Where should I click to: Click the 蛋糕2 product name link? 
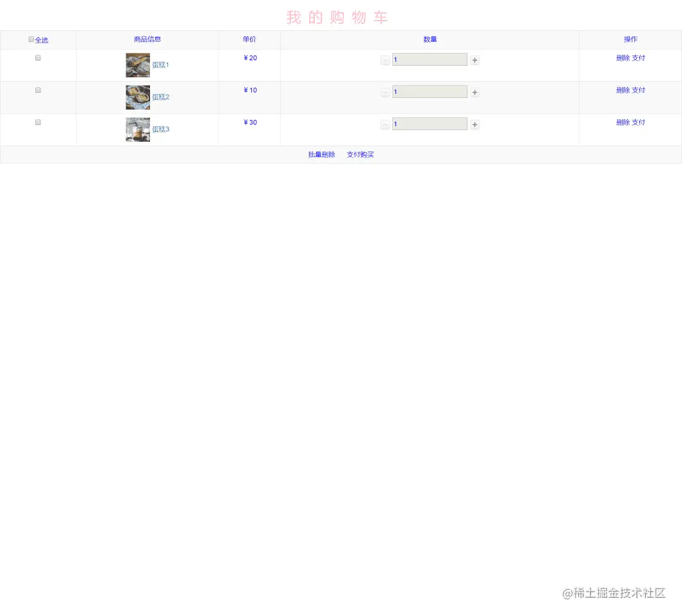[x=160, y=97]
